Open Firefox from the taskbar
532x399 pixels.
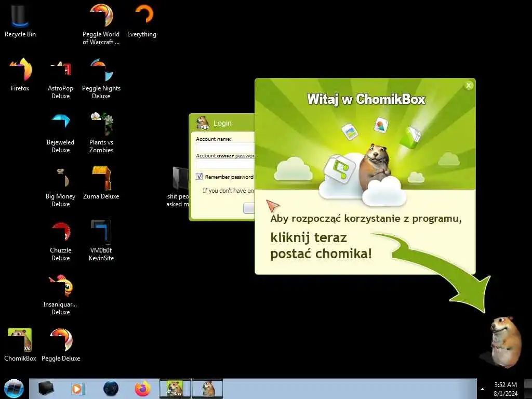coord(143,389)
